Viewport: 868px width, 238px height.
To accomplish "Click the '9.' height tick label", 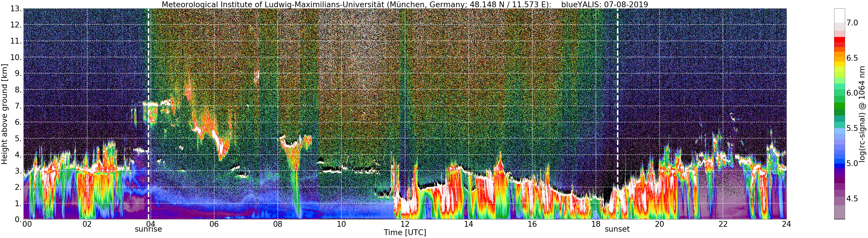I will 18,74.
